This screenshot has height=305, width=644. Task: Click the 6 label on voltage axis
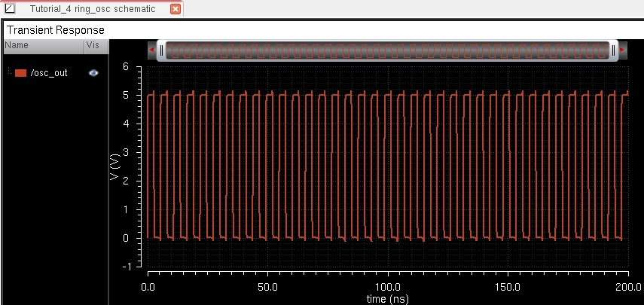(127, 66)
